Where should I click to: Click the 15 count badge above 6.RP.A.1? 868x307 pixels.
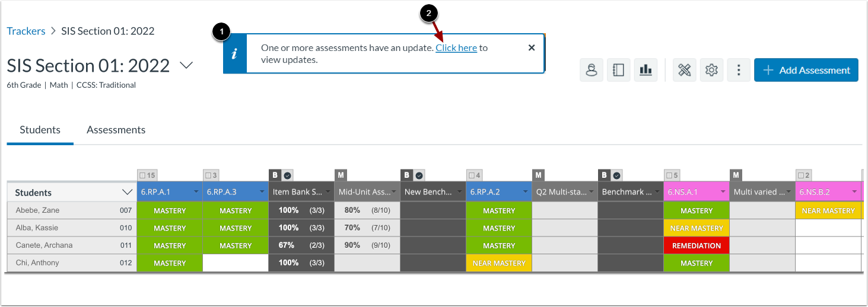click(x=147, y=175)
